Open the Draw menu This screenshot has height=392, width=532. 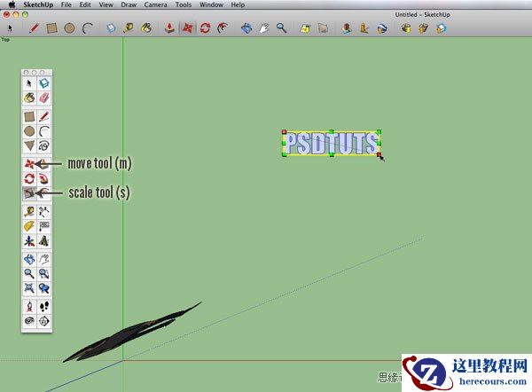pyautogui.click(x=129, y=4)
